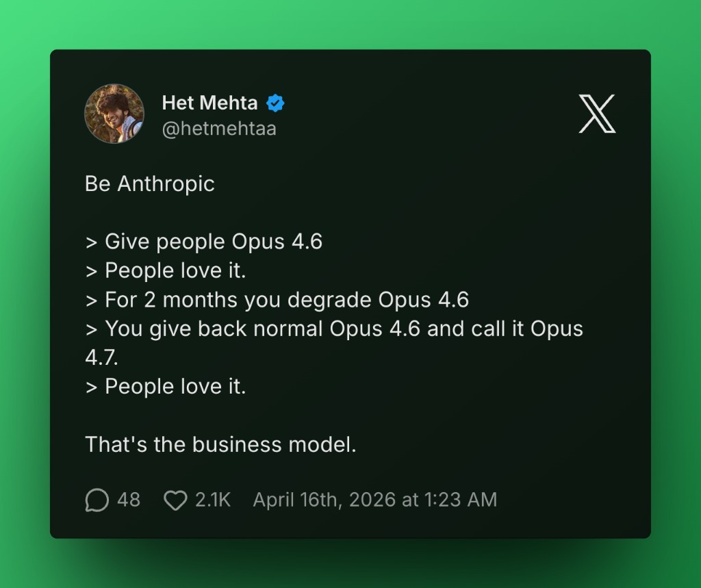Click the reply speech bubble icon

point(97,500)
